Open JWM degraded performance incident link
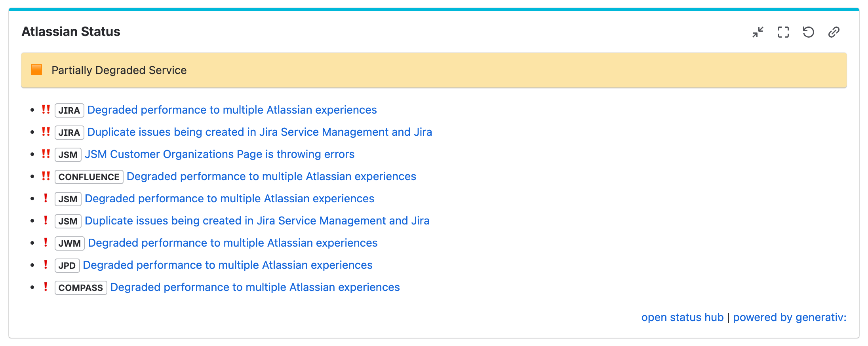This screenshot has height=346, width=868. click(233, 243)
